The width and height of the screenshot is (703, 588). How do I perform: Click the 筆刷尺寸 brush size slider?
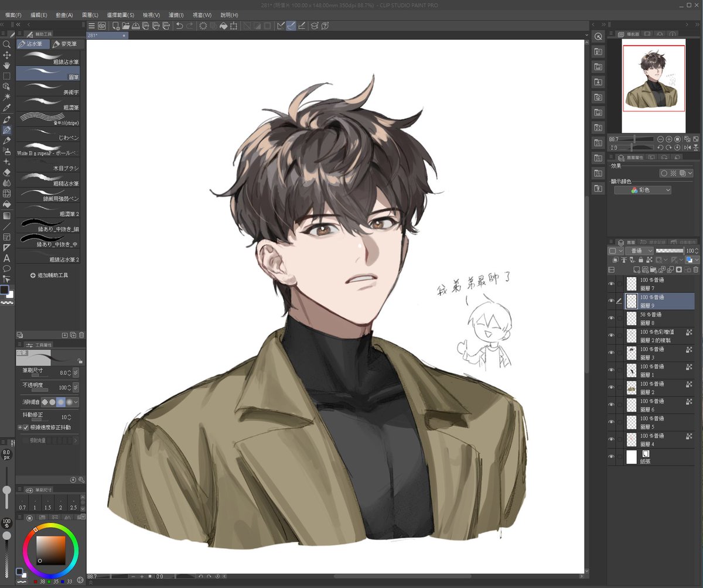(40, 375)
